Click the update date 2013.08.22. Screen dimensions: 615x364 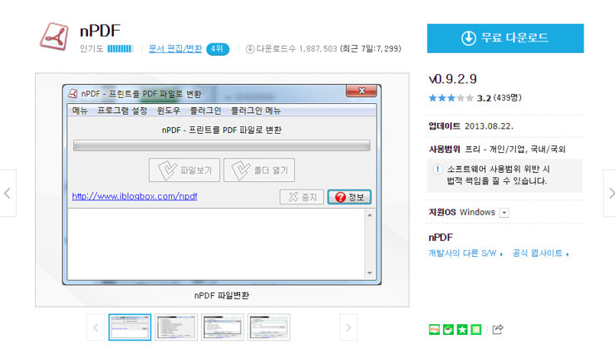pos(489,126)
